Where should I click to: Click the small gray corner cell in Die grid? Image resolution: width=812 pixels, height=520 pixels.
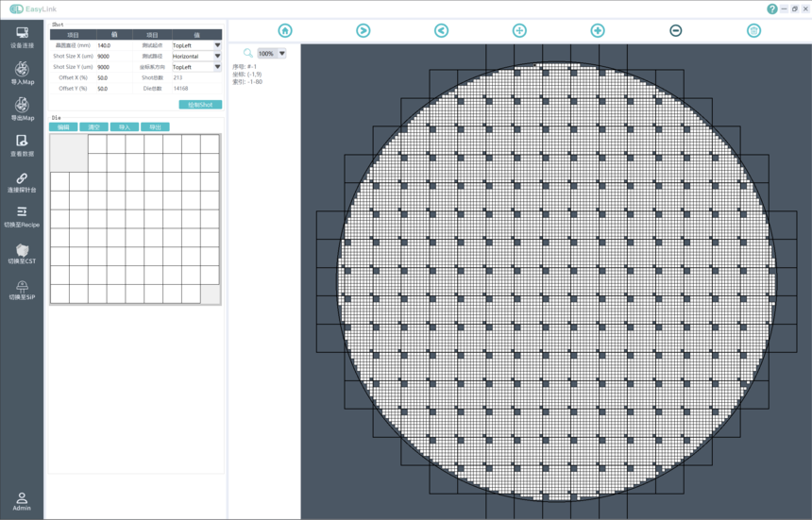[211, 294]
